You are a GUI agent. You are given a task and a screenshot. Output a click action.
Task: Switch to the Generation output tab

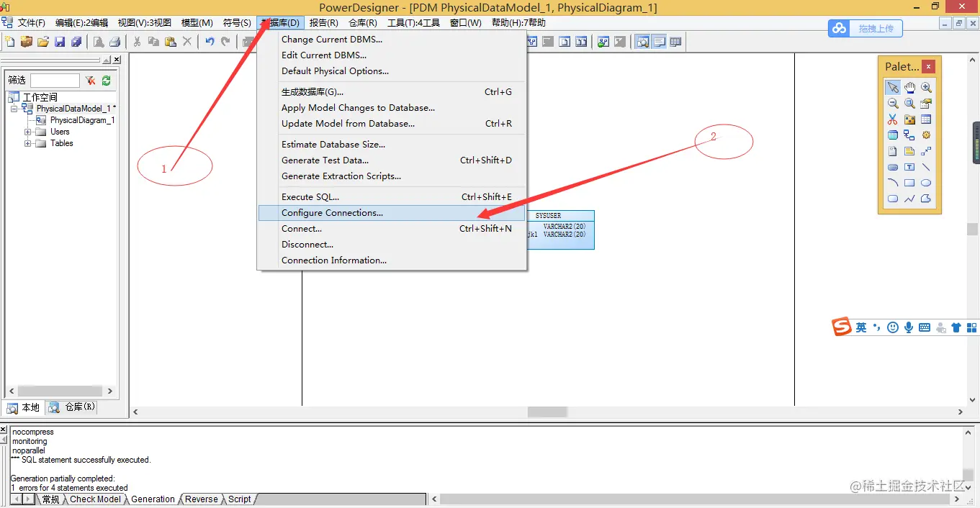coord(152,499)
